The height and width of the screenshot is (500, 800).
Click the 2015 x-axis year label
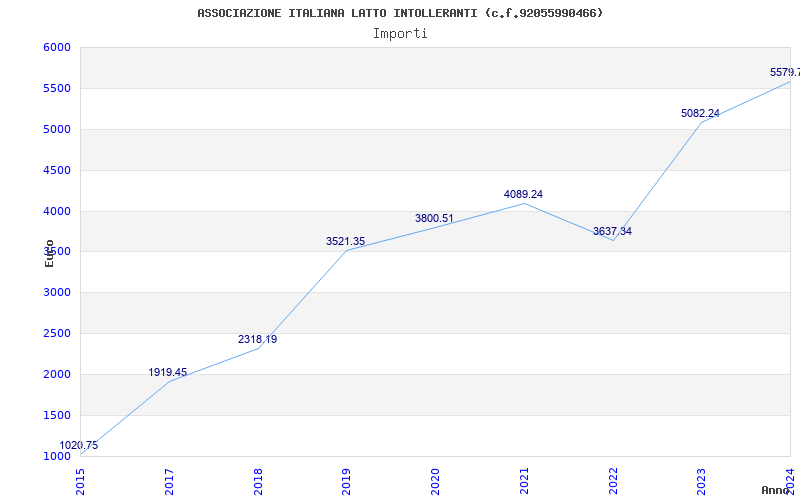pos(80,481)
